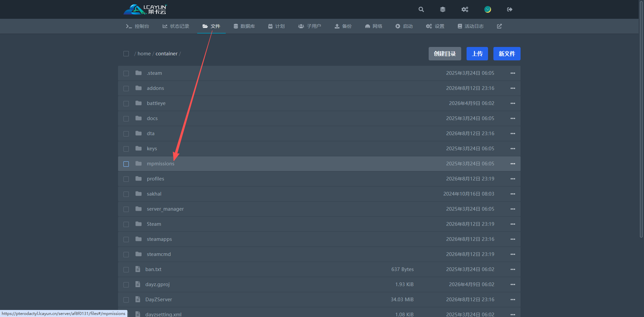Image resolution: width=644 pixels, height=317 pixels.
Task: Click folder icon of .steam row
Action: pyautogui.click(x=139, y=73)
